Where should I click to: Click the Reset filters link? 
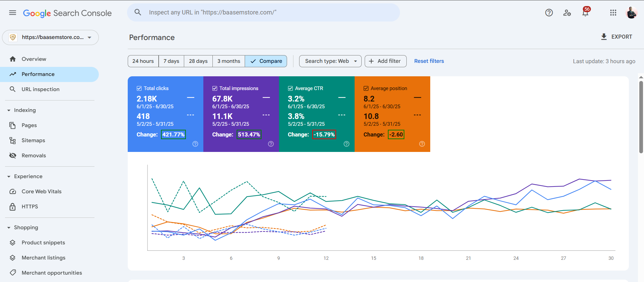click(429, 61)
